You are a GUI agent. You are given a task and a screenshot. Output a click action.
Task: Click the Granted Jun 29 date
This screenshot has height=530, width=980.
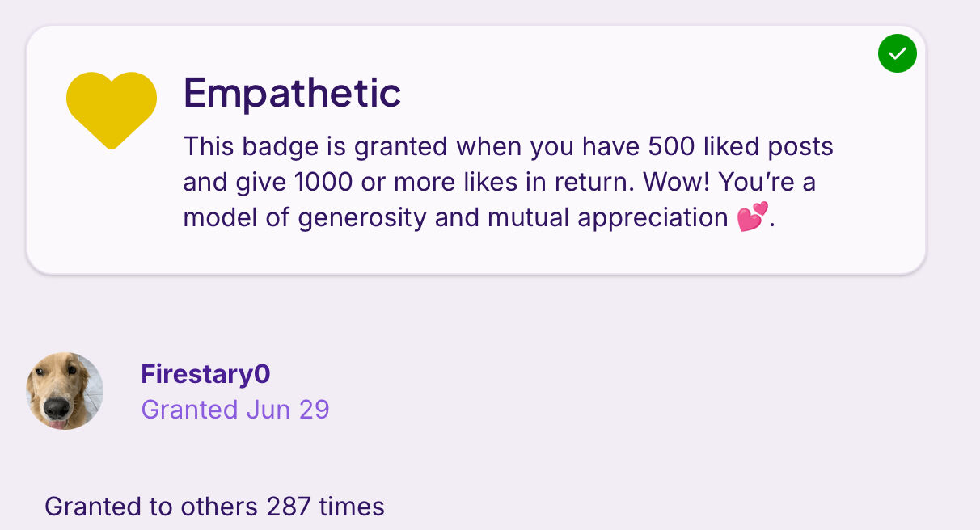[235, 410]
